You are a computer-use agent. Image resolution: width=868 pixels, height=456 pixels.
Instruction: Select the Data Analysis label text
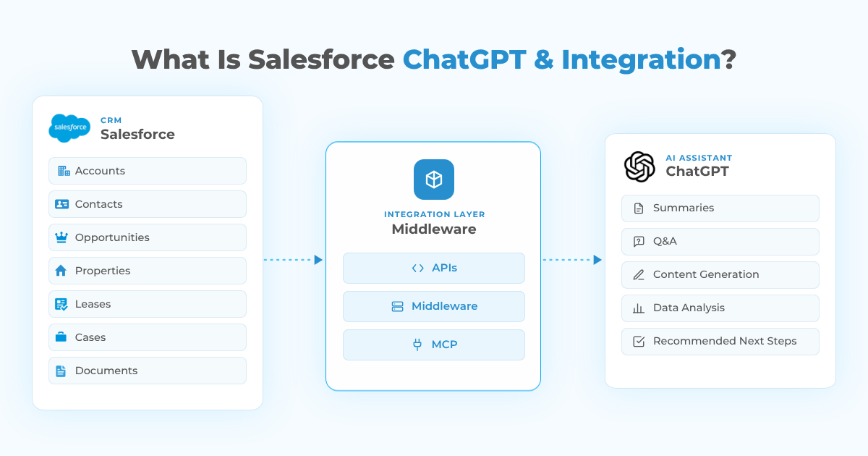[689, 308]
